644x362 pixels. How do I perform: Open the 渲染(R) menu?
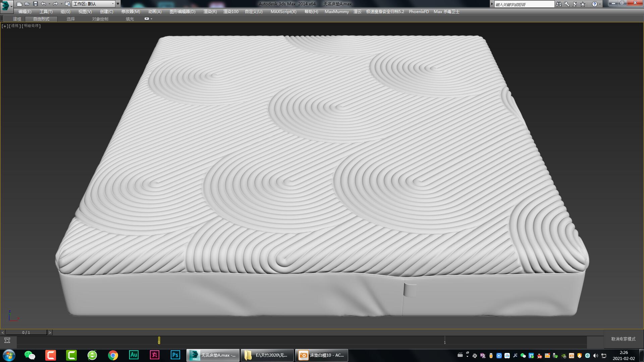(x=210, y=11)
